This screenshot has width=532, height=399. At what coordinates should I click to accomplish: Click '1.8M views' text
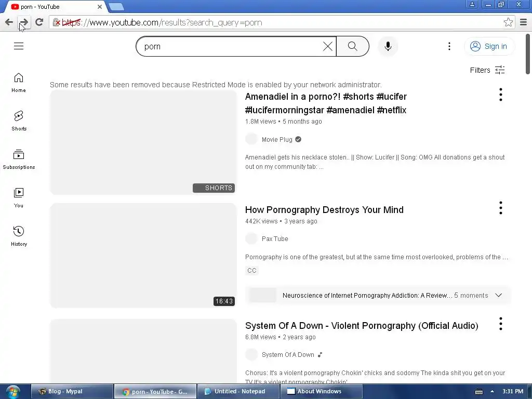[261, 122]
